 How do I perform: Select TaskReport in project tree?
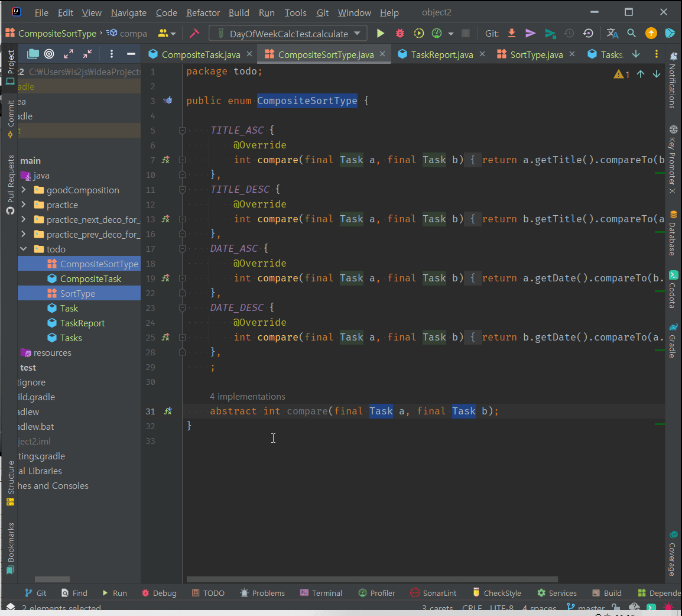tap(82, 323)
